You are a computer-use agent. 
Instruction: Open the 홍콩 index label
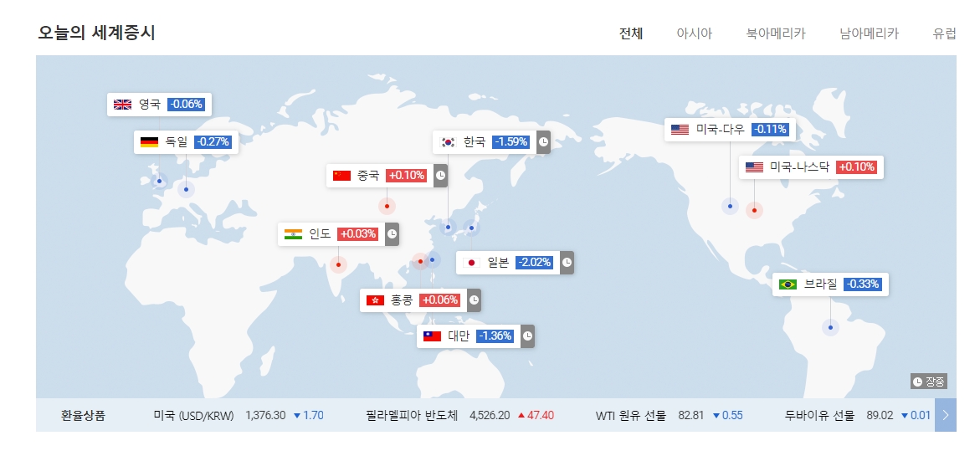click(x=402, y=300)
